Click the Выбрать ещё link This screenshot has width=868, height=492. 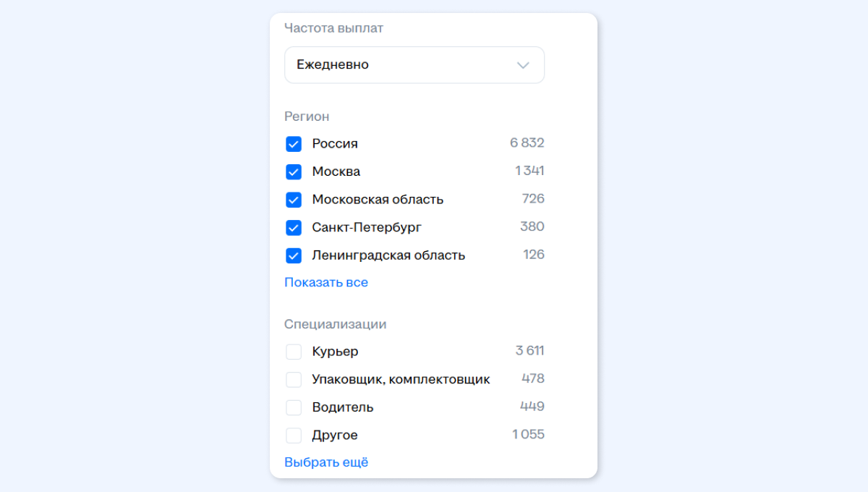click(x=326, y=462)
